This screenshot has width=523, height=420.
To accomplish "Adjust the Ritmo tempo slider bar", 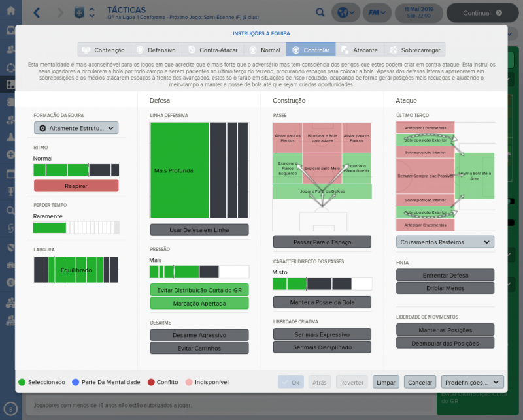I will click(76, 170).
